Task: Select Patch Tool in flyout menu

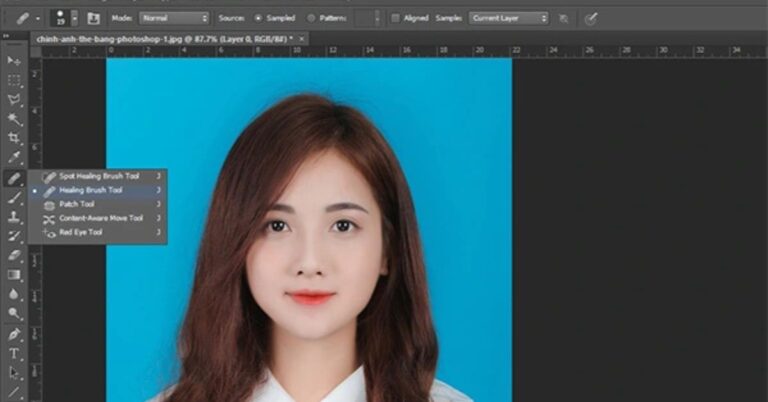Action: point(77,204)
